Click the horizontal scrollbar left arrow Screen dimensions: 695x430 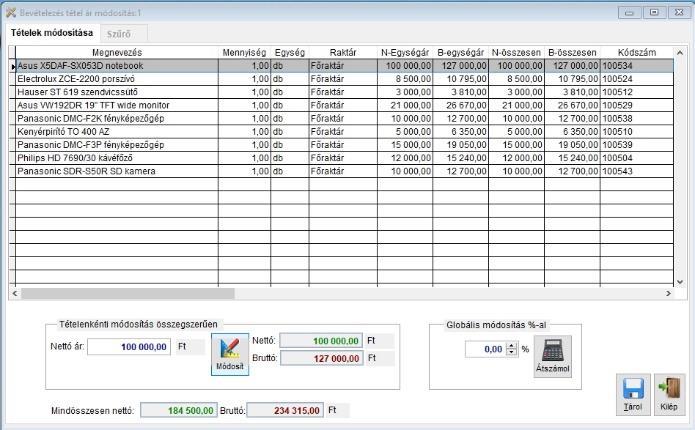15,293
